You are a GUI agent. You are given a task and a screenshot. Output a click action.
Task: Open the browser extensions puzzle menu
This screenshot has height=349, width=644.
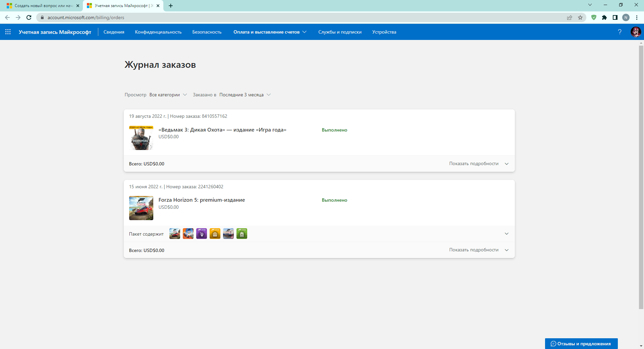click(x=604, y=17)
